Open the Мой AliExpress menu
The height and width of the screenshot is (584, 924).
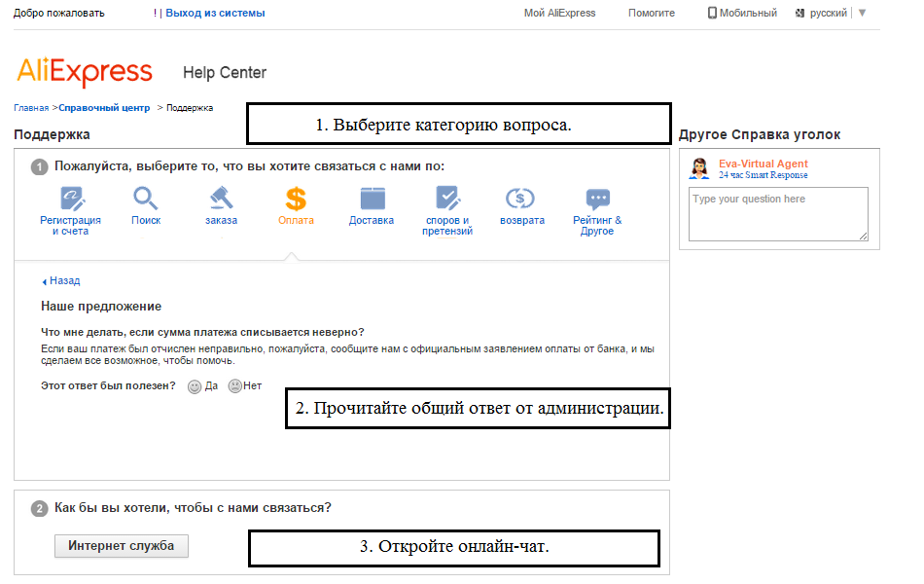[559, 14]
